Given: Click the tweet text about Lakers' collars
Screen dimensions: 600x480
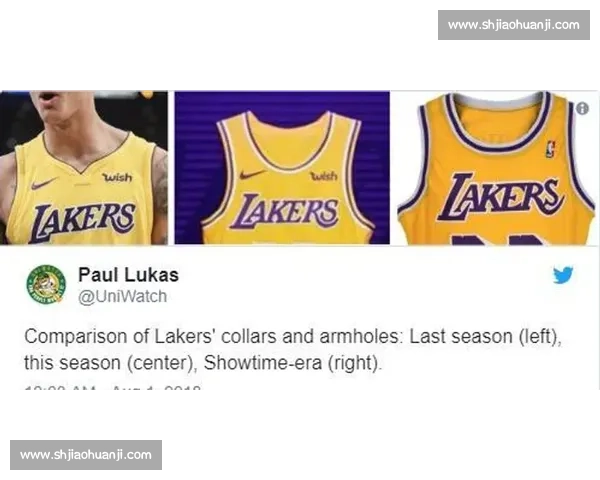Looking at the screenshot, I should pyautogui.click(x=293, y=349).
